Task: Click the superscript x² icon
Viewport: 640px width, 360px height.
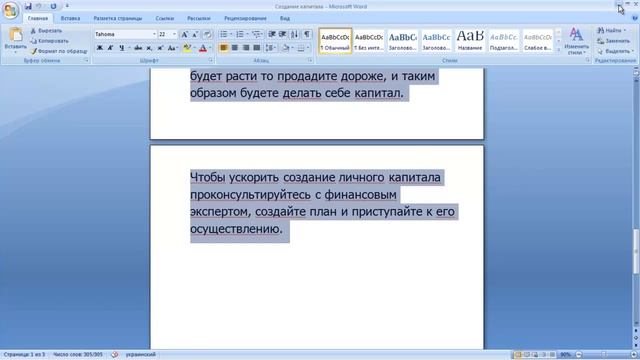Action: (x=160, y=48)
